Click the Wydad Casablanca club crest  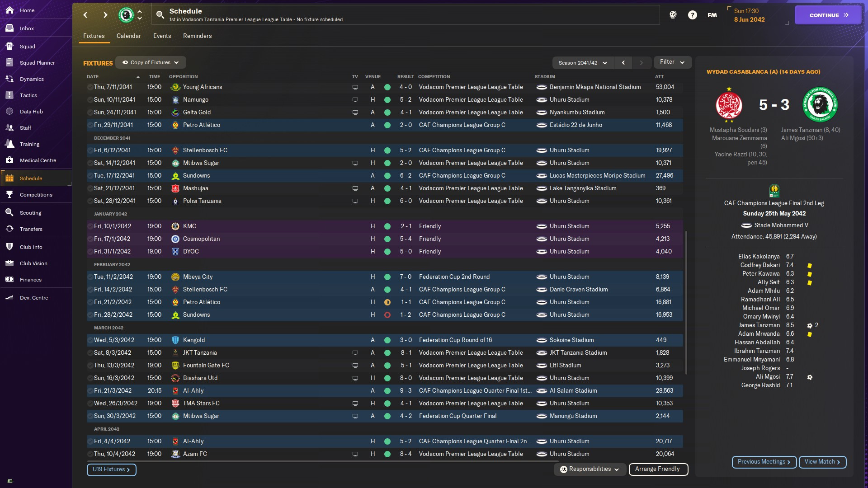pyautogui.click(x=729, y=105)
